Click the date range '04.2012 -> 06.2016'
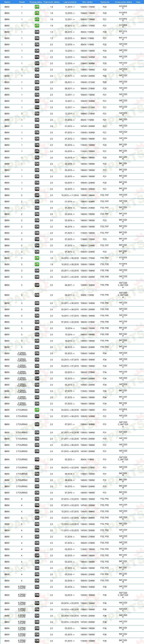144x644 pixels. point(70,258)
